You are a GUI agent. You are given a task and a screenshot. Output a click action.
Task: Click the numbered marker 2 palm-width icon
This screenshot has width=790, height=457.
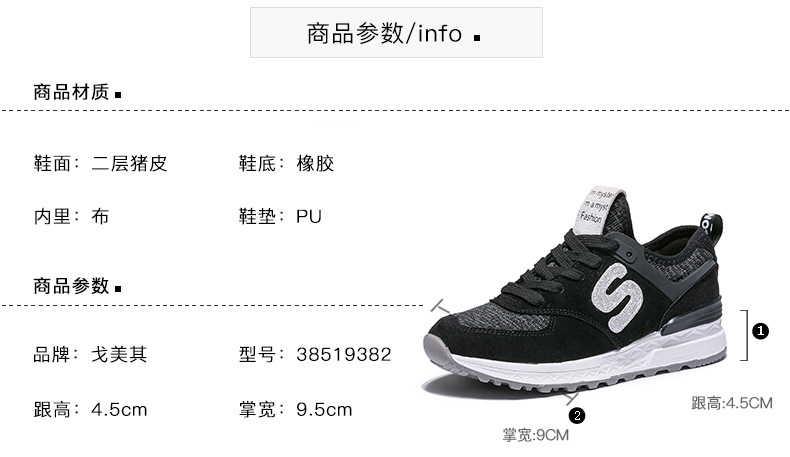(577, 416)
